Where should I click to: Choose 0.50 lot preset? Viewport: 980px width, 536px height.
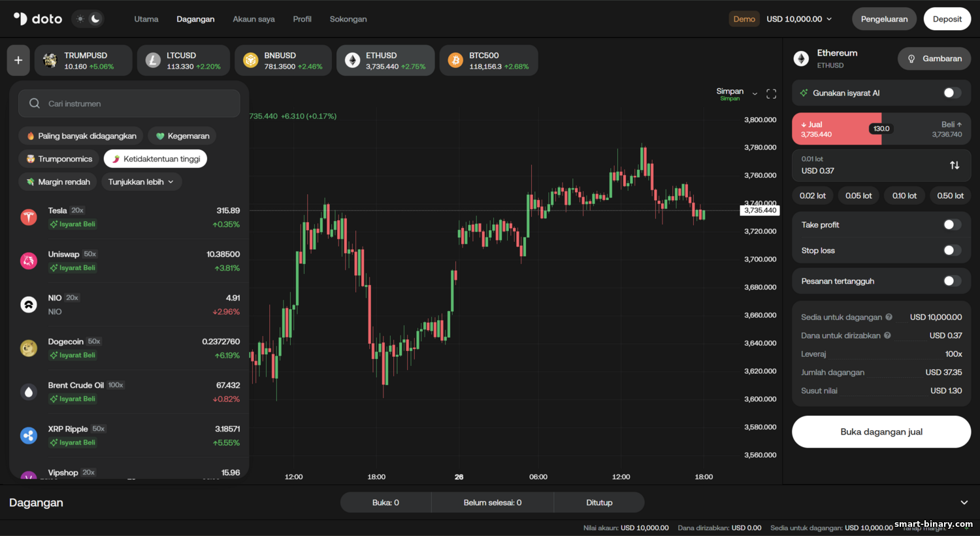pos(951,195)
